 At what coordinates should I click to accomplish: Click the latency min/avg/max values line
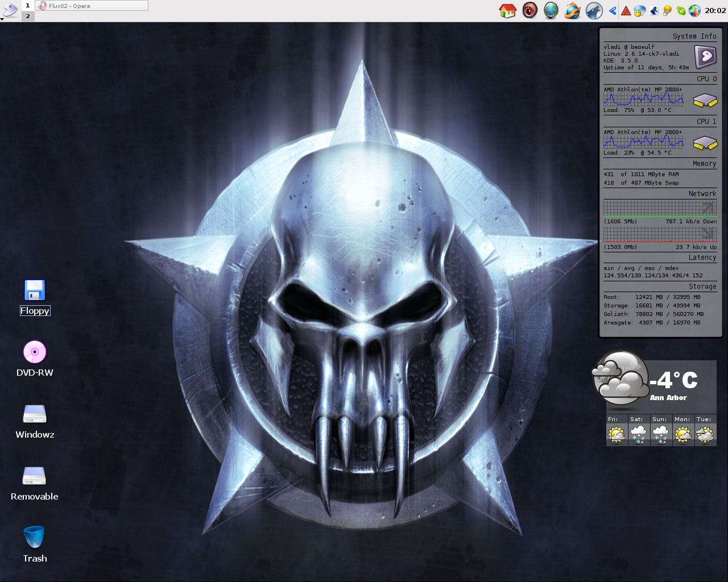pos(653,276)
